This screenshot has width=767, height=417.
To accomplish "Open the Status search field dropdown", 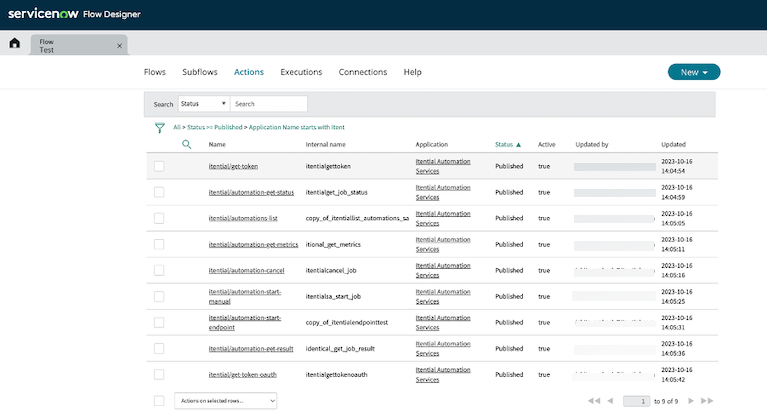I will [203, 104].
